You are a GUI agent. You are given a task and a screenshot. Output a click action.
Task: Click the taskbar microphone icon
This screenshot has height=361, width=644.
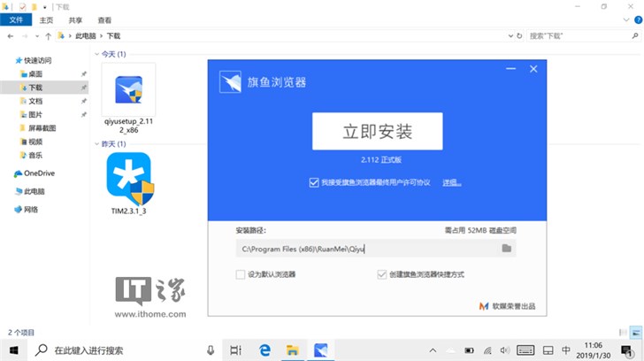pyautogui.click(x=211, y=350)
